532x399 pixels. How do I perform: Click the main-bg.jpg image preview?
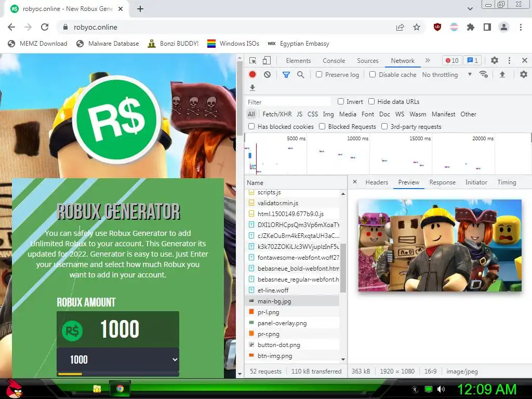point(440,245)
